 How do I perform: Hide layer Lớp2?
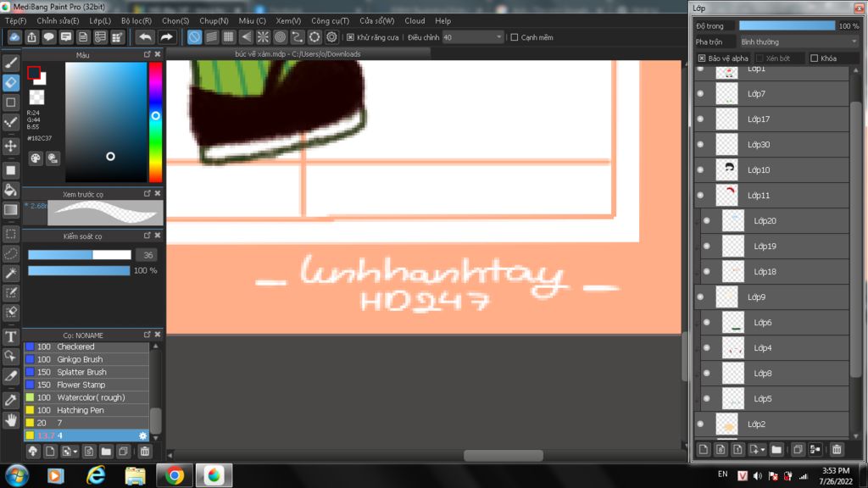[700, 424]
